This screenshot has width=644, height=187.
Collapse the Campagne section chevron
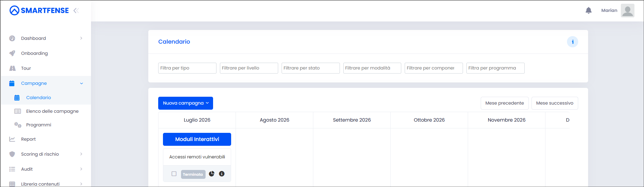[81, 83]
